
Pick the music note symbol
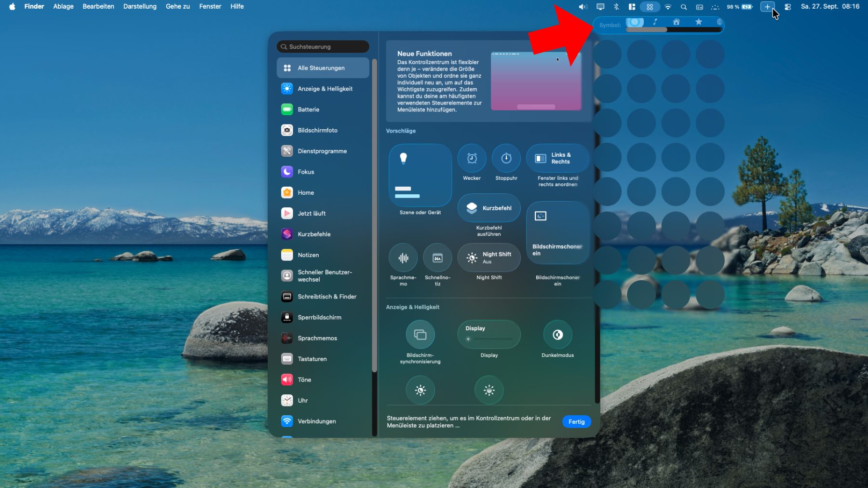(x=655, y=22)
